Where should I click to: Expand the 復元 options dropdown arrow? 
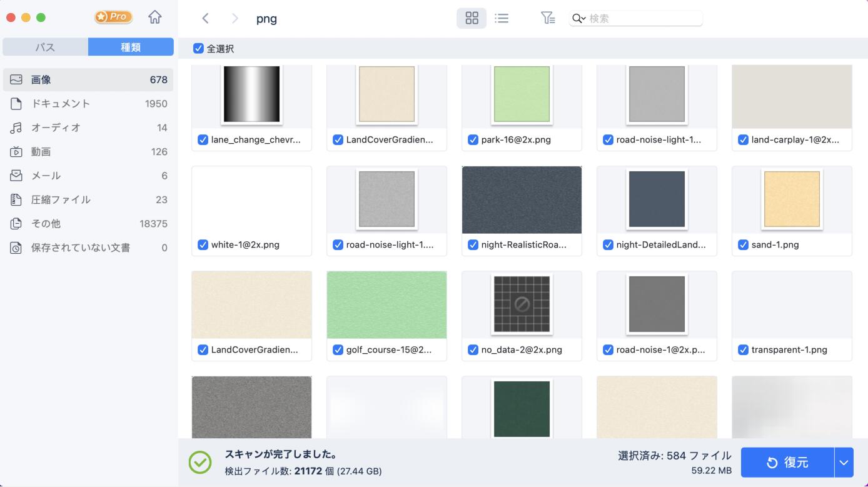pos(844,463)
